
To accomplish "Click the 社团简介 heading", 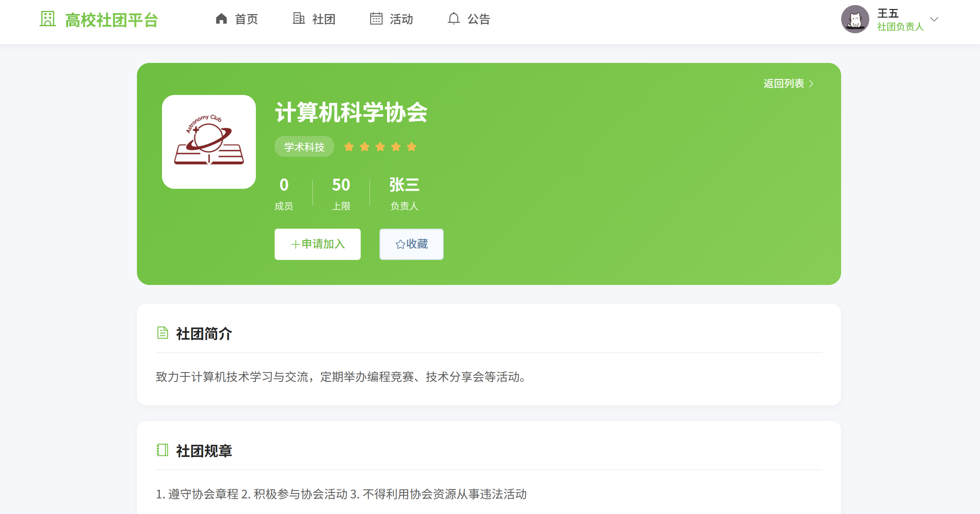I will (204, 334).
